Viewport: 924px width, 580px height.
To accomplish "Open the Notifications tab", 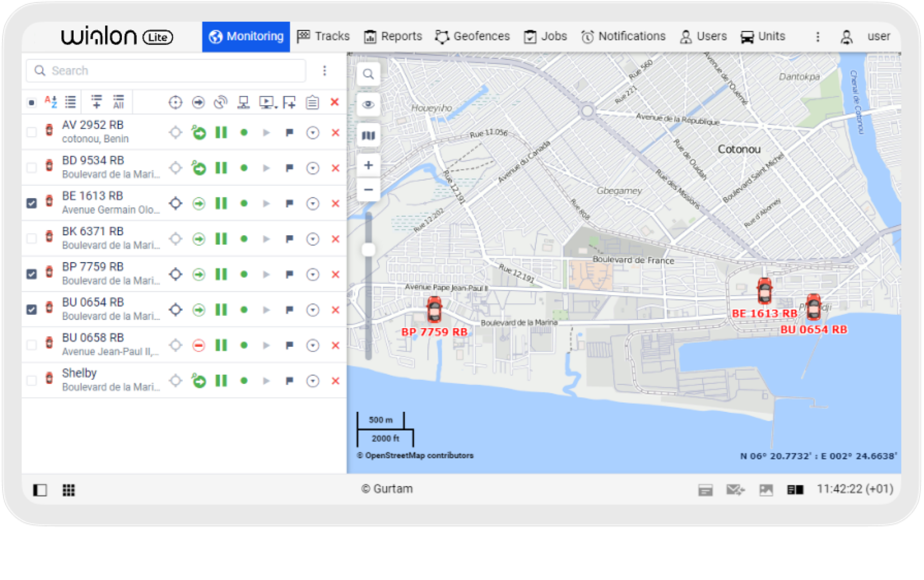I will tap(623, 37).
